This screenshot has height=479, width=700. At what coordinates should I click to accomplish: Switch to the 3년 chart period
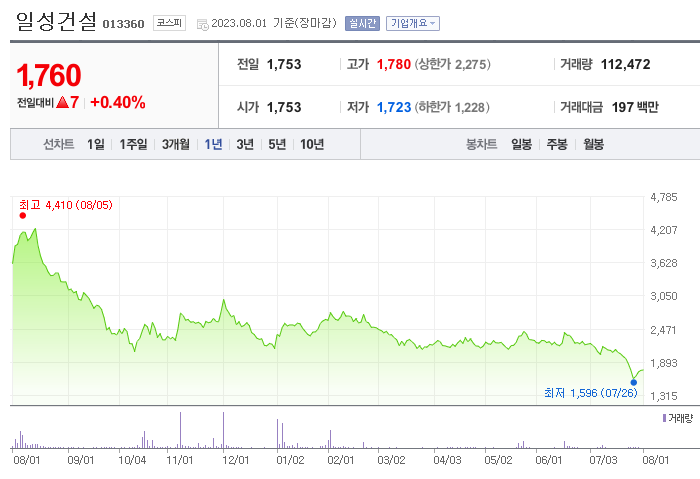pyautogui.click(x=245, y=144)
